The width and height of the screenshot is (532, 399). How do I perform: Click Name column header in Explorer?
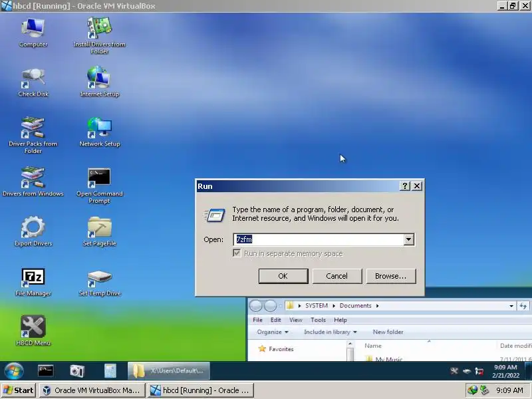(x=373, y=346)
